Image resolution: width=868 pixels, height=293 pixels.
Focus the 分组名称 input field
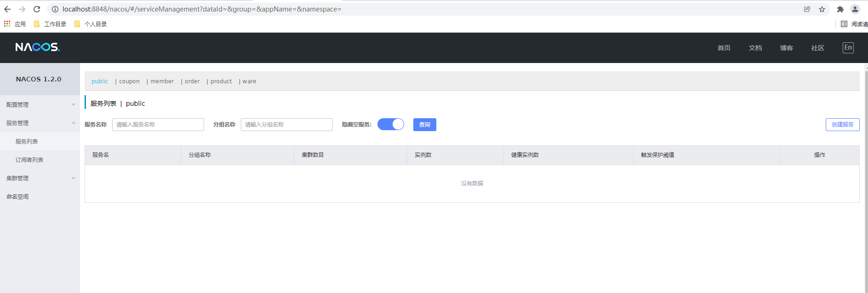click(x=287, y=125)
